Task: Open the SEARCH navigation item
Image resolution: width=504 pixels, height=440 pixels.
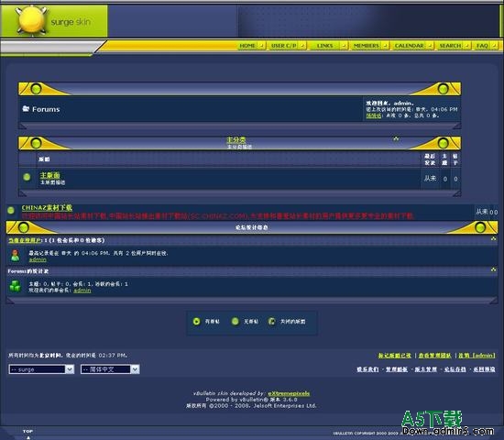Action: 450,46
